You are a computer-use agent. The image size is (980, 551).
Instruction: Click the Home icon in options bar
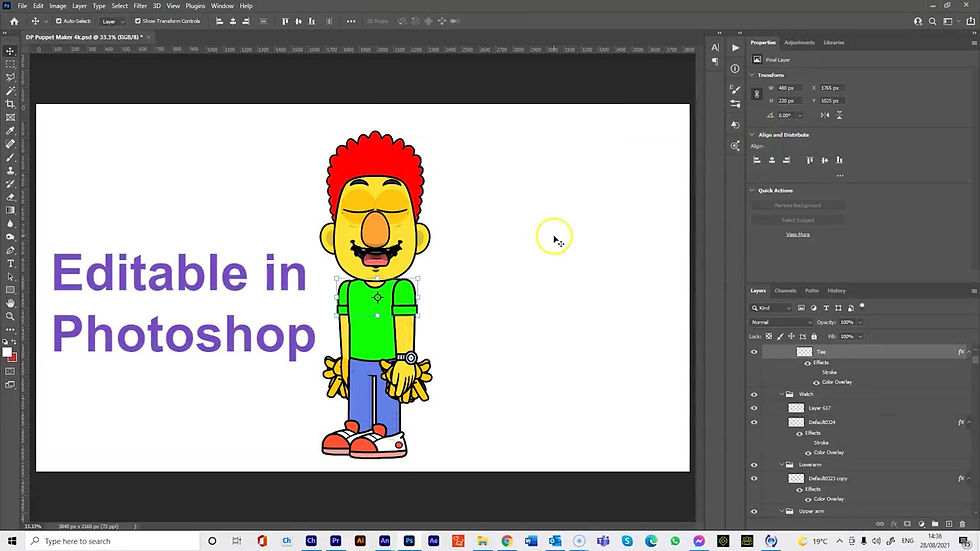click(14, 21)
